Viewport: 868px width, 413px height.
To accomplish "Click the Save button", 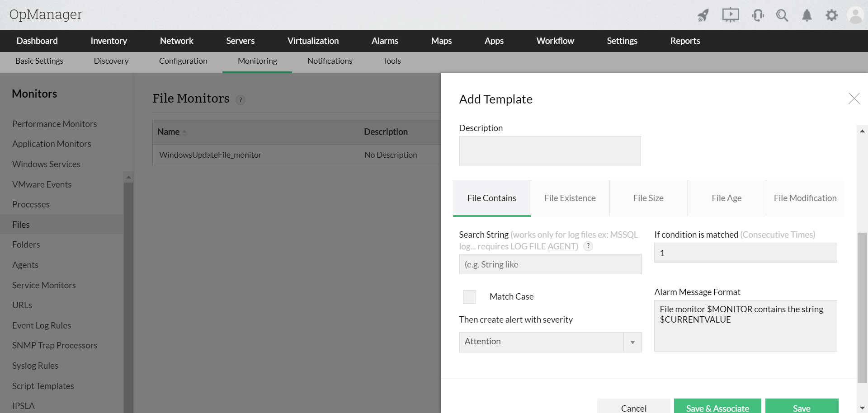I will 802,407.
